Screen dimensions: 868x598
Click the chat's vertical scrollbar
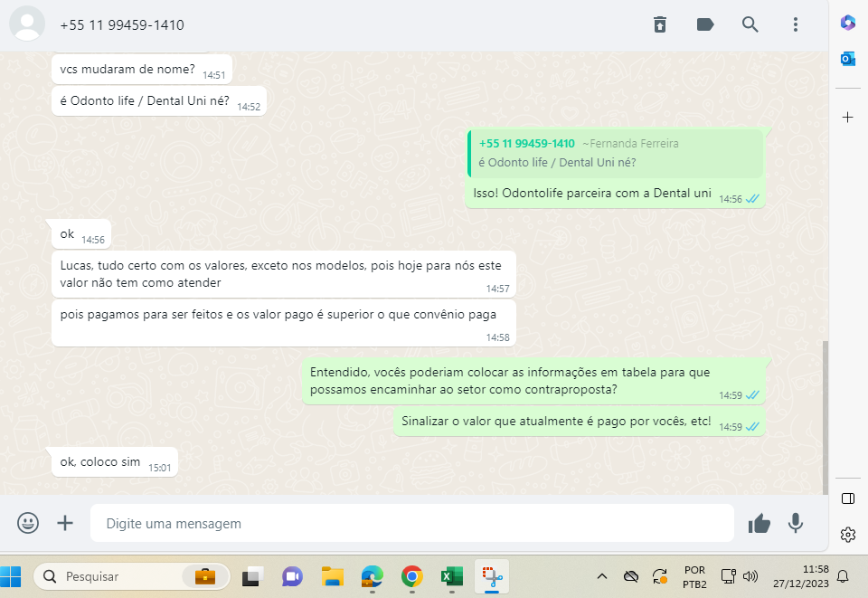(x=825, y=416)
